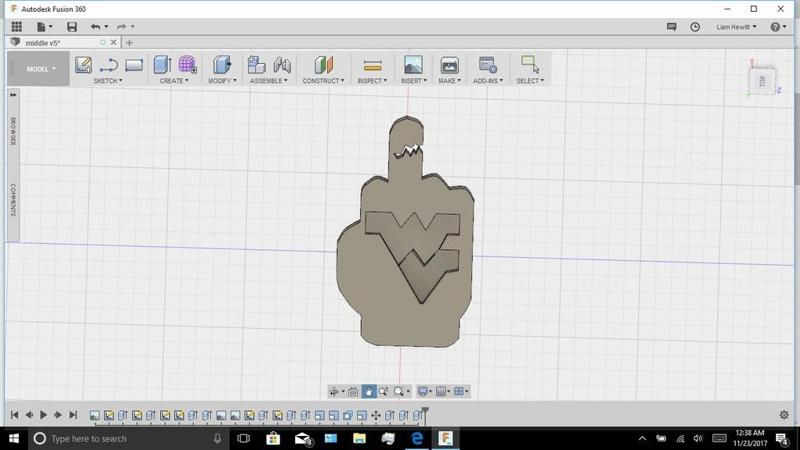This screenshot has height=450, width=800.
Task: Select the Pan hand tool
Action: tap(368, 391)
